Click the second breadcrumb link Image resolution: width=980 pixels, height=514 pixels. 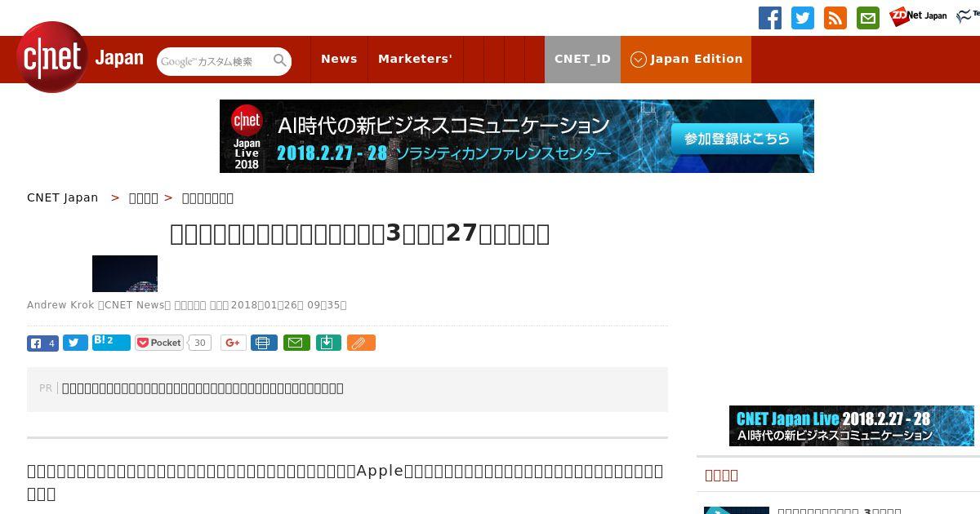[x=144, y=197]
